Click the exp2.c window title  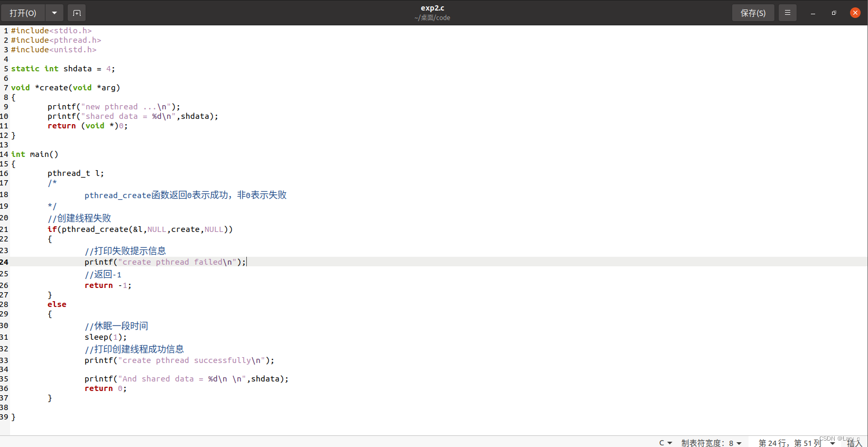click(432, 8)
